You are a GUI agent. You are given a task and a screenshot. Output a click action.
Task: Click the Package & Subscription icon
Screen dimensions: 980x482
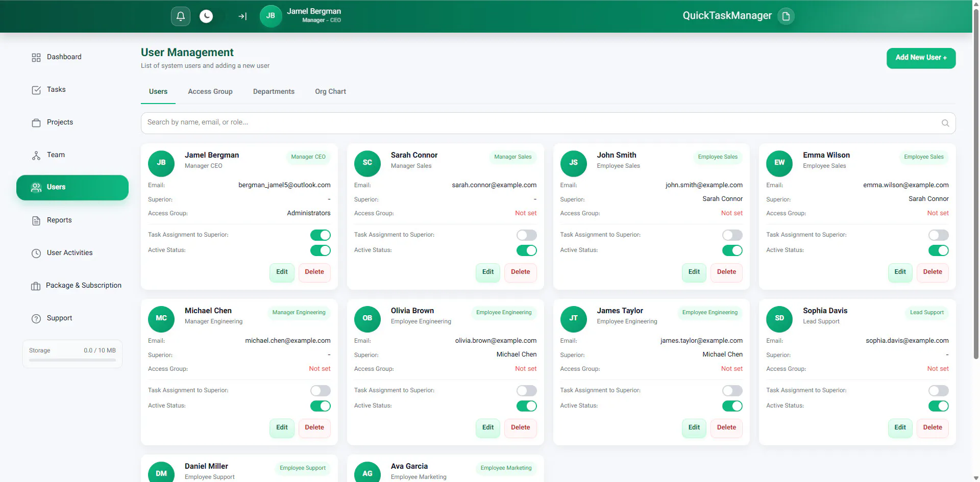click(36, 286)
